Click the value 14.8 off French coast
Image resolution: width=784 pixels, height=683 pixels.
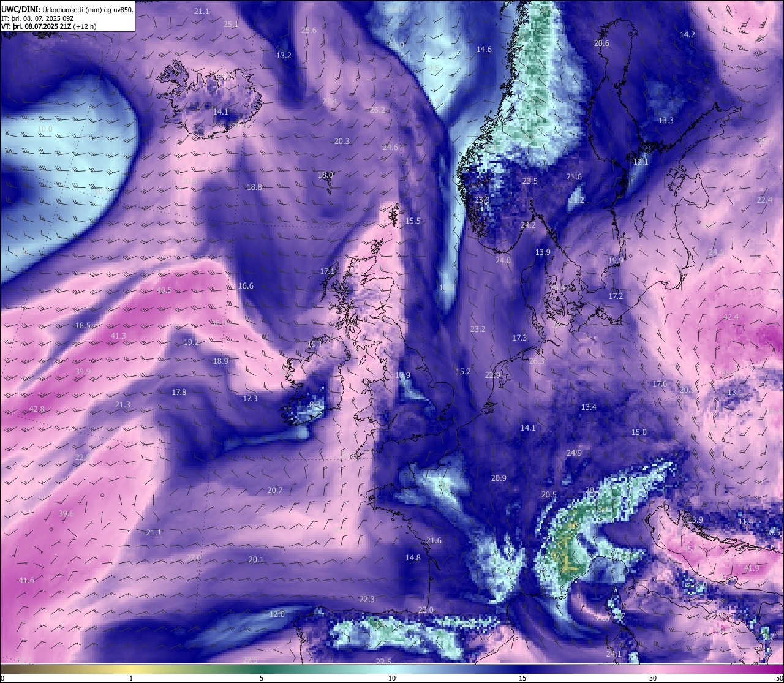point(413,557)
